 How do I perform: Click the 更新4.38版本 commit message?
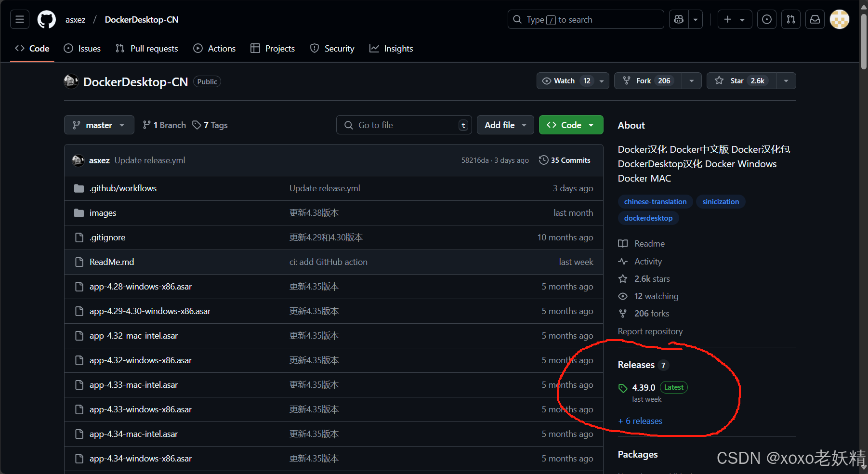pyautogui.click(x=314, y=213)
